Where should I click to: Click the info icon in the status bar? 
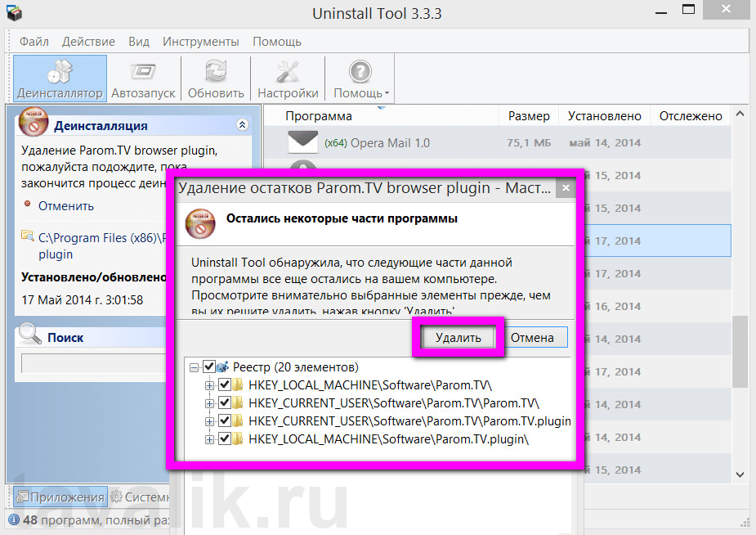[x=14, y=519]
